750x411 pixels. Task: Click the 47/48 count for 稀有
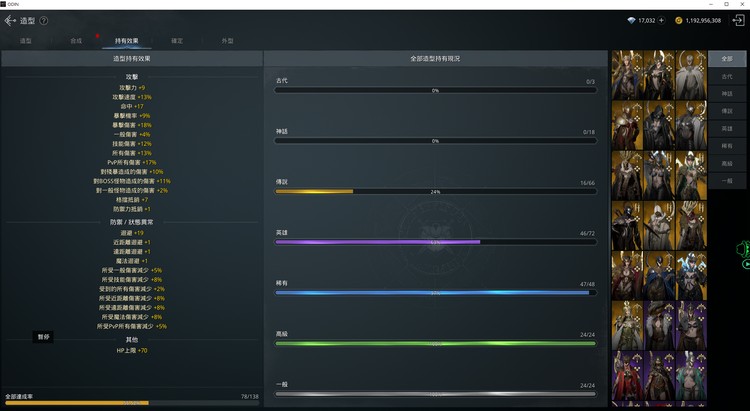point(587,284)
